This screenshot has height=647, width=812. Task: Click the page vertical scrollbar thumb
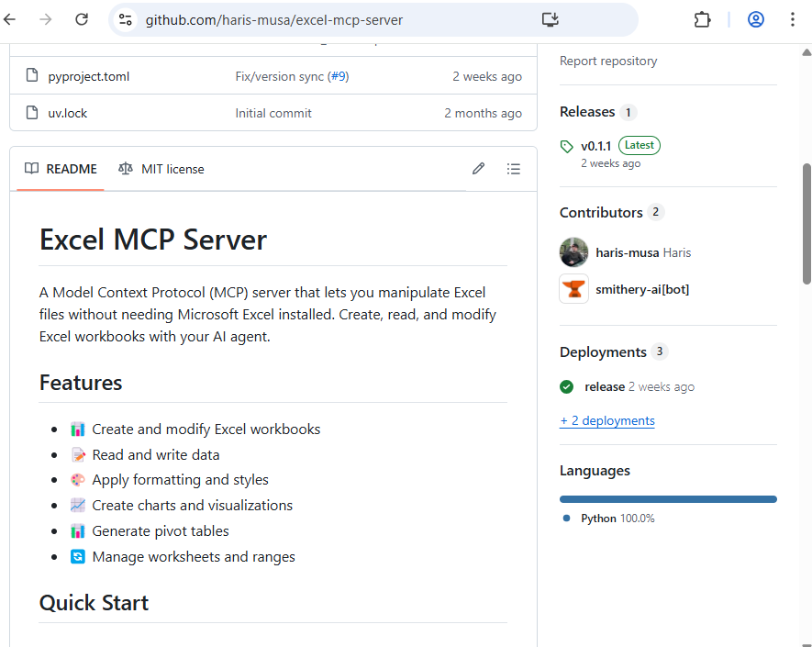tap(806, 224)
